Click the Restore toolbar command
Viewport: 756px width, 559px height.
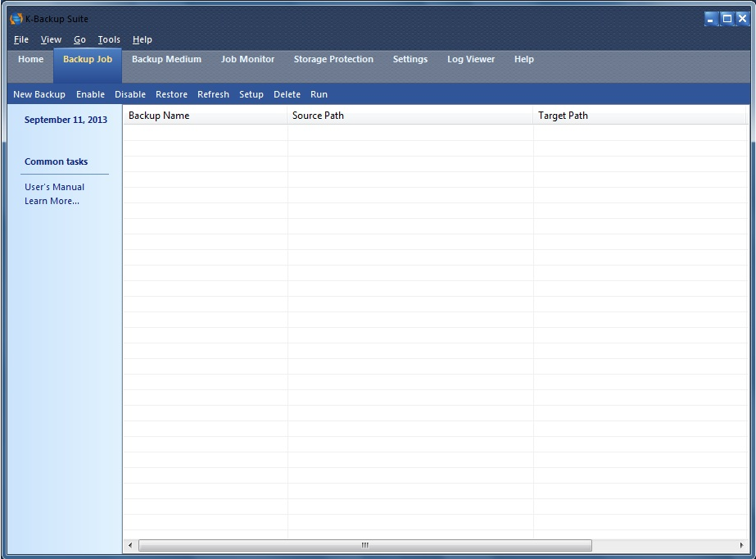pyautogui.click(x=171, y=94)
